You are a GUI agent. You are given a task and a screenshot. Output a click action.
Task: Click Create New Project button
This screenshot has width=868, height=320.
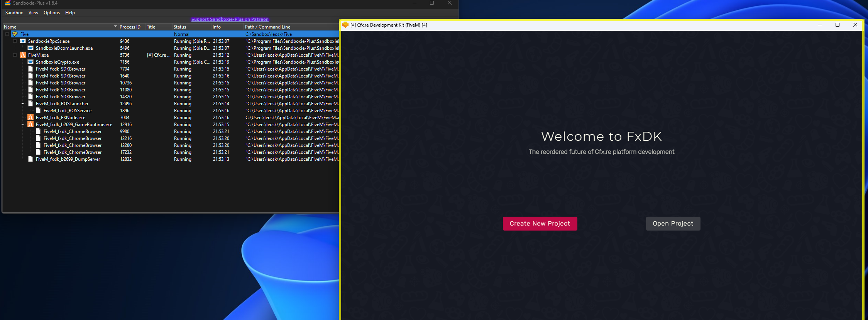pyautogui.click(x=540, y=224)
